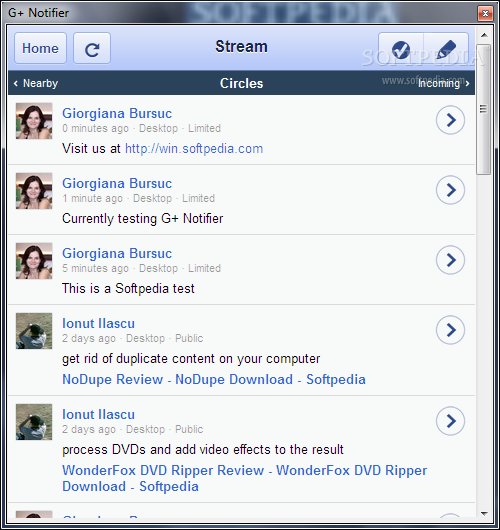The image size is (500, 530).
Task: Click Ionut's avatar in the DVDs post
Action: 34,422
